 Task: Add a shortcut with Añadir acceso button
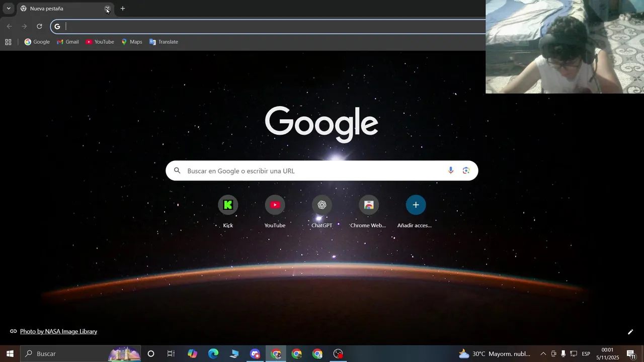pos(416,212)
